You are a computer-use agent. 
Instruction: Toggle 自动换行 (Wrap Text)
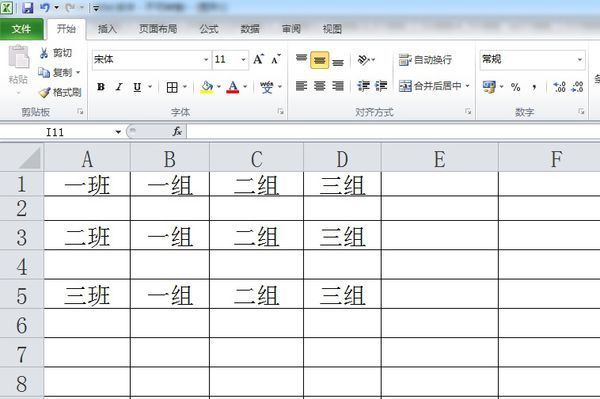click(426, 60)
